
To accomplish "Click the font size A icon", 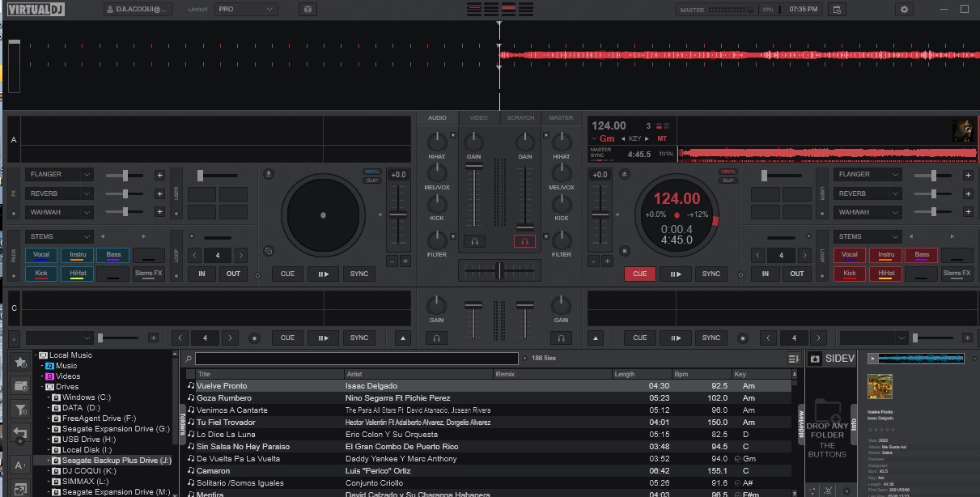I will point(20,465).
